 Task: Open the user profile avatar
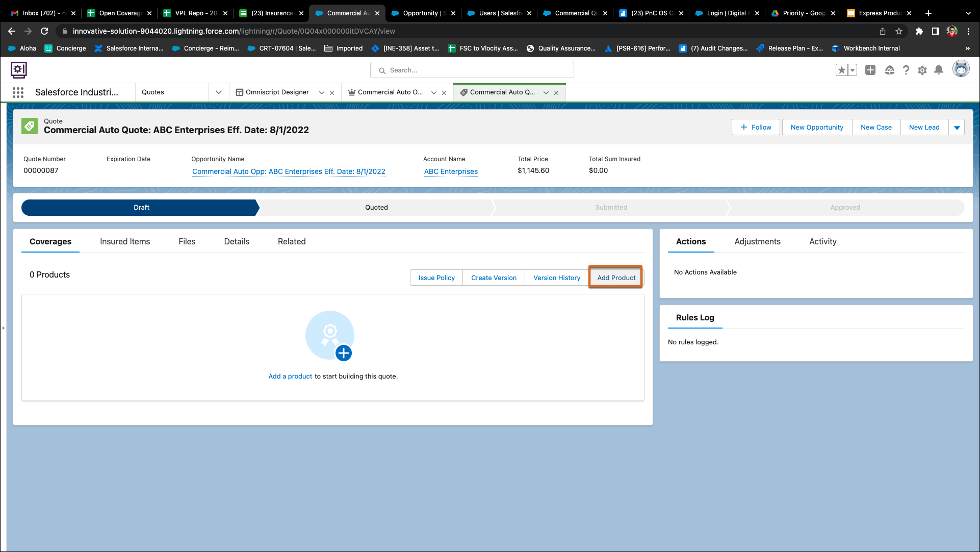(x=961, y=69)
